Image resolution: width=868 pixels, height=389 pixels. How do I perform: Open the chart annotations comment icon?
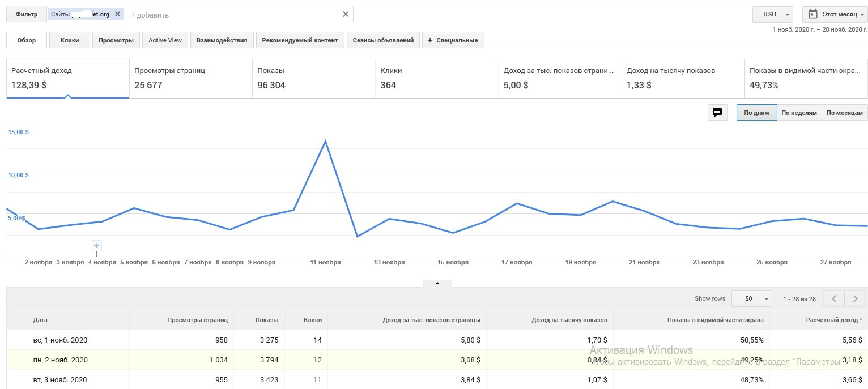tap(717, 113)
